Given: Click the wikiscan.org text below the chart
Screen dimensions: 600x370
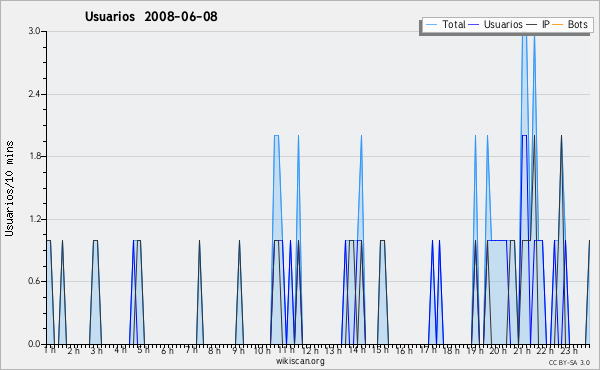Looking at the screenshot, I should pyautogui.click(x=300, y=361).
